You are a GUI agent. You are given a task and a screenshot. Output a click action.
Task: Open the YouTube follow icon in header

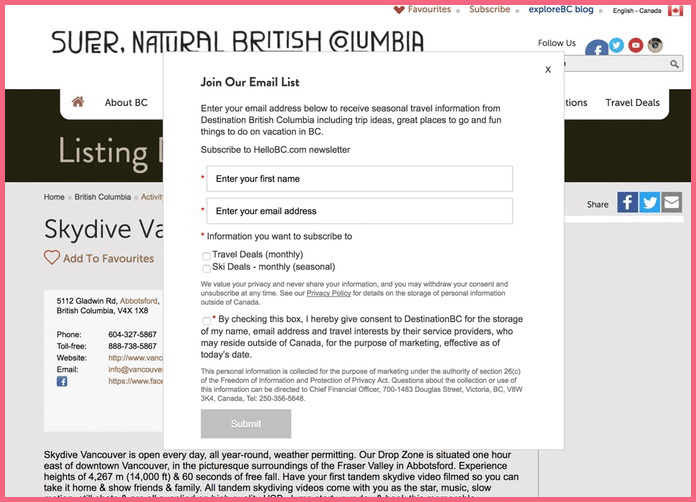(x=636, y=45)
